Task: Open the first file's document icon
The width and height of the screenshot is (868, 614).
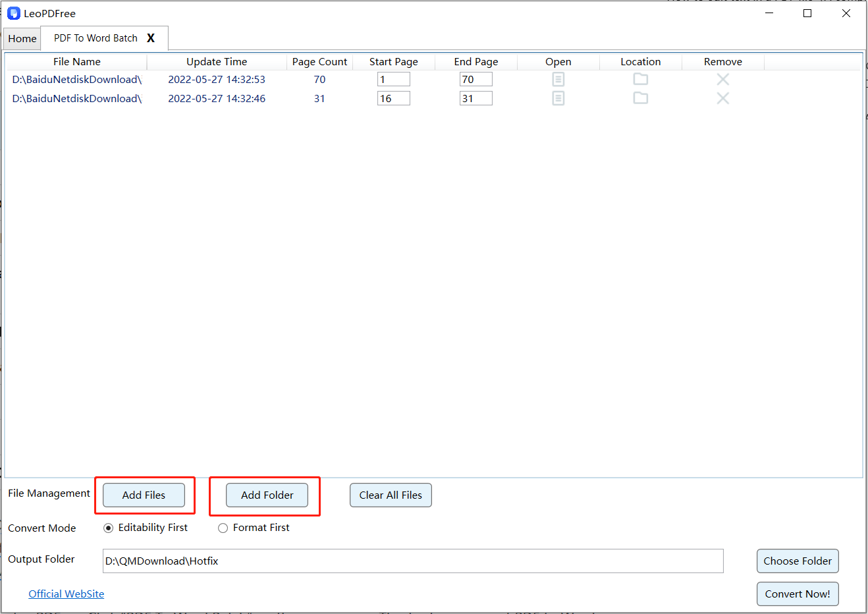Action: [558, 80]
